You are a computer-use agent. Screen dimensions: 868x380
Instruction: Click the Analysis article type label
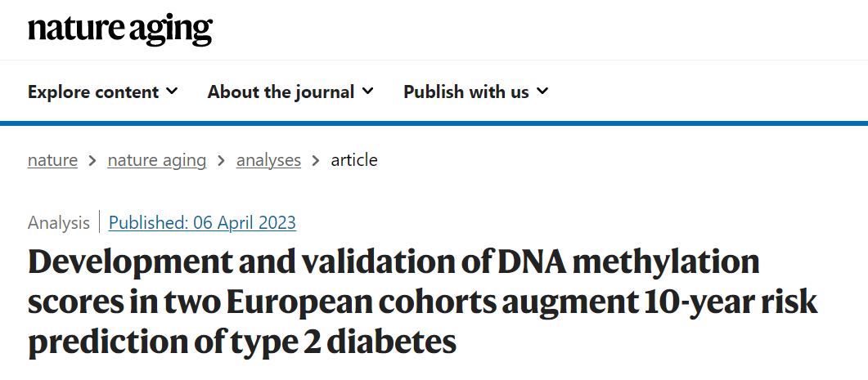(59, 222)
